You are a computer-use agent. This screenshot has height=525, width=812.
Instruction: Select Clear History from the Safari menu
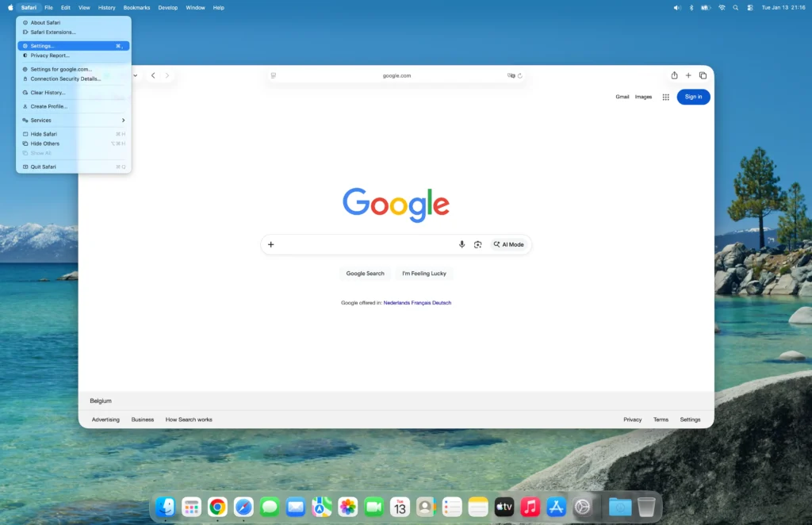point(48,92)
